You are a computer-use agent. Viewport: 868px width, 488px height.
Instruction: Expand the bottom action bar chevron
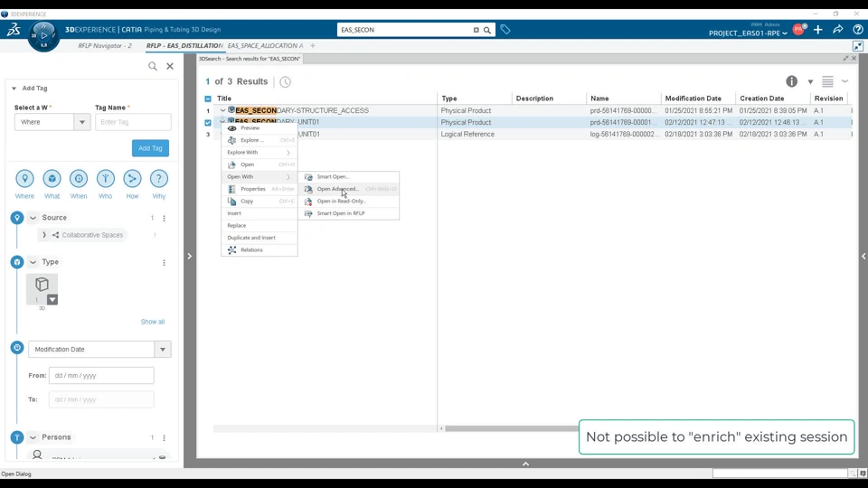click(x=525, y=464)
